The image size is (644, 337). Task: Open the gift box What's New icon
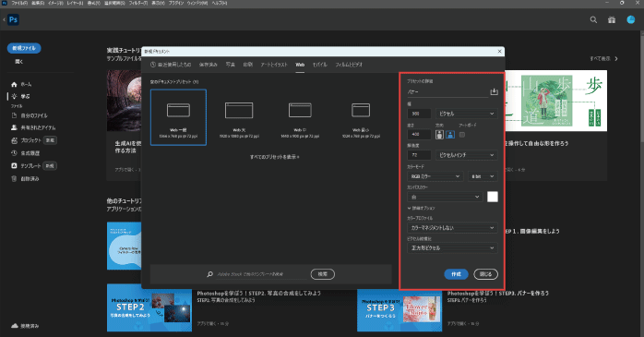(x=612, y=19)
